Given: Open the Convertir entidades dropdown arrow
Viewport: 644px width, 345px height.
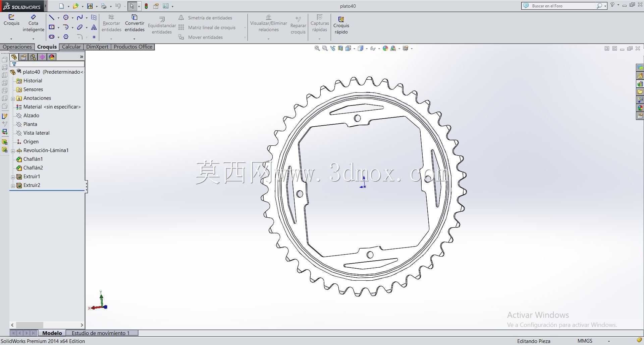Looking at the screenshot, I should click(134, 39).
